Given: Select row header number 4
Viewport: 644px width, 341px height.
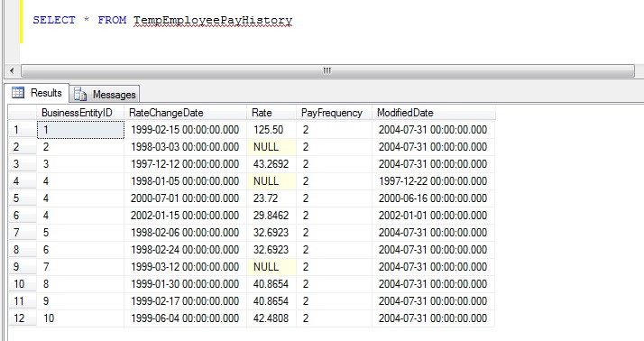Looking at the screenshot, I should tap(23, 181).
